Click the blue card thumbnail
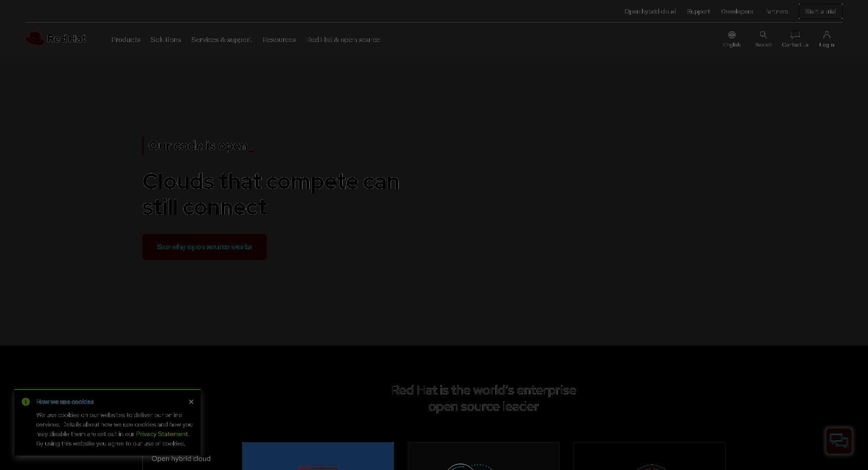868x470 pixels. point(318,456)
